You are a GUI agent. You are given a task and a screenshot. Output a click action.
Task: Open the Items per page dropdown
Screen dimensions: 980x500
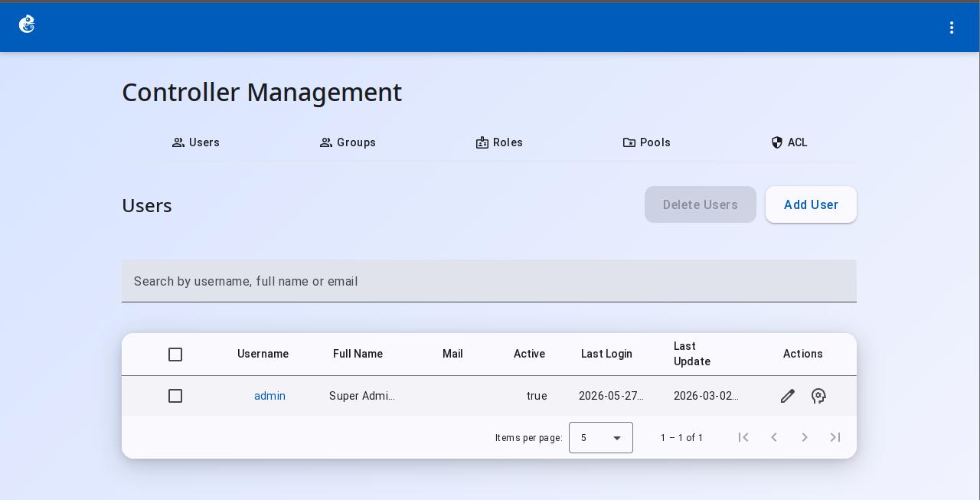click(x=601, y=438)
